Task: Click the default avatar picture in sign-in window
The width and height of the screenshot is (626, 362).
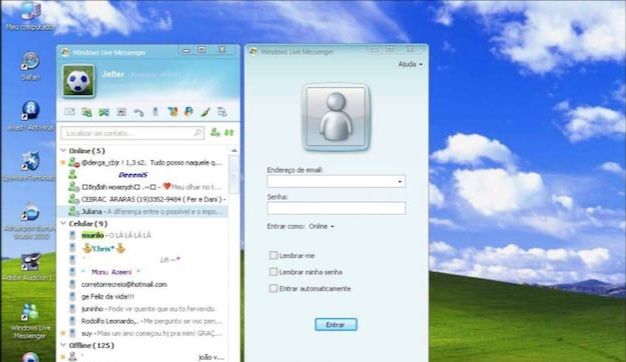Action: 336,117
